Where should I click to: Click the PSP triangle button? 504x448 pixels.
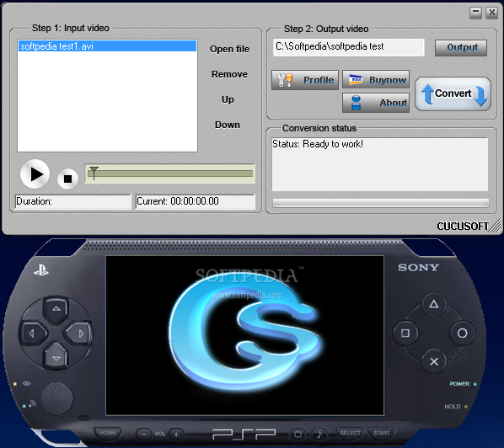click(x=434, y=304)
